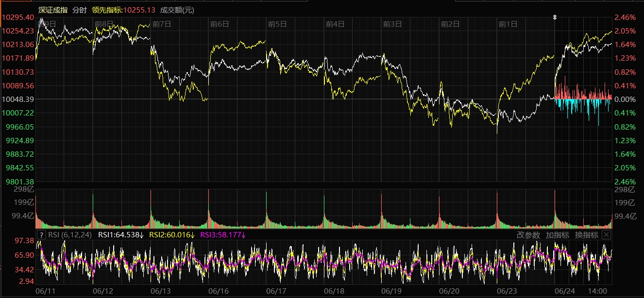Select the 前8日 day section label

(104, 23)
